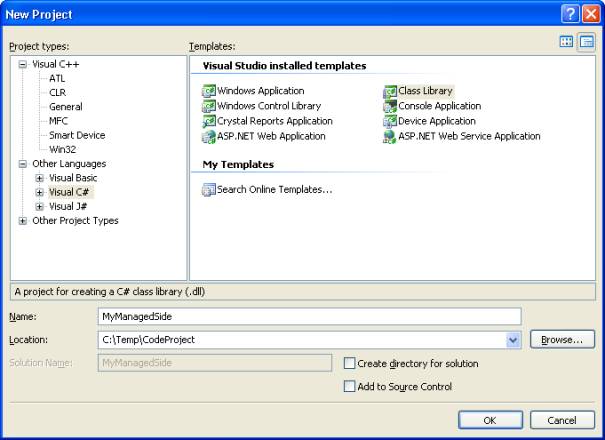Choose the Windows Control Library template icon
The height and width of the screenshot is (440, 605).
(209, 106)
